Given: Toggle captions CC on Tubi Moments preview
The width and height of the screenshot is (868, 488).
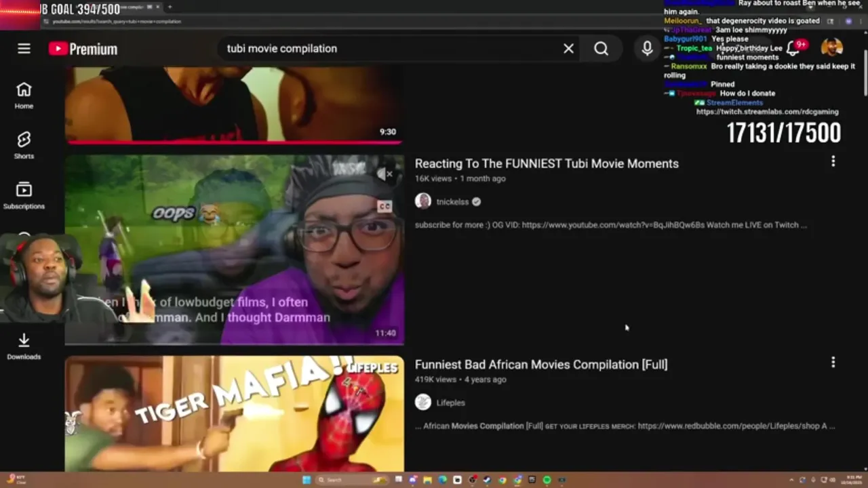Looking at the screenshot, I should coord(384,206).
